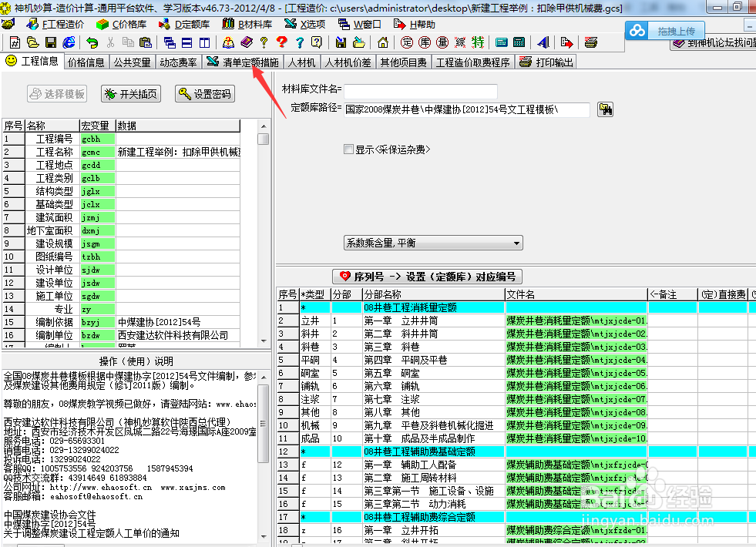The width and height of the screenshot is (756, 547).
Task: Click the printer icon at toolbar end
Action: (590, 43)
